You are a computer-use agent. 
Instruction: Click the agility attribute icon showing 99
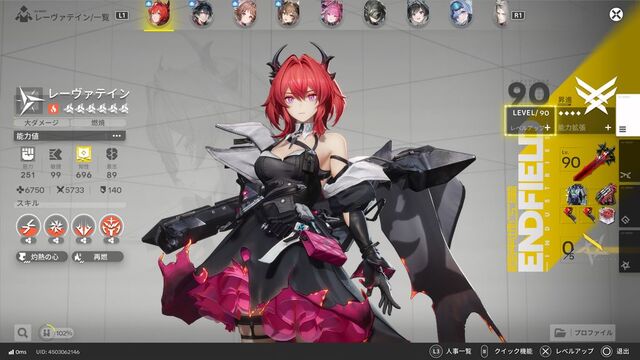[x=56, y=154]
